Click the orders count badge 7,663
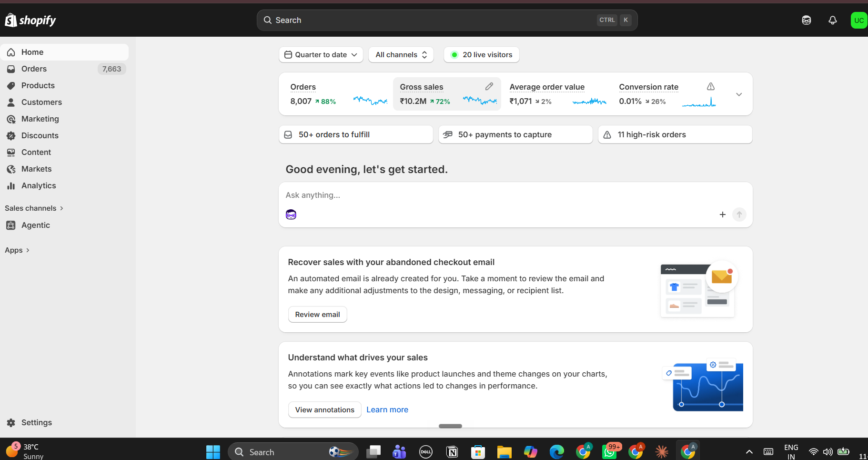868x460 pixels. click(112, 69)
